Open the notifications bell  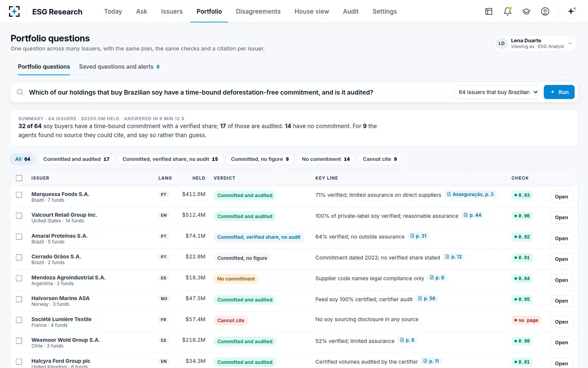click(x=508, y=11)
